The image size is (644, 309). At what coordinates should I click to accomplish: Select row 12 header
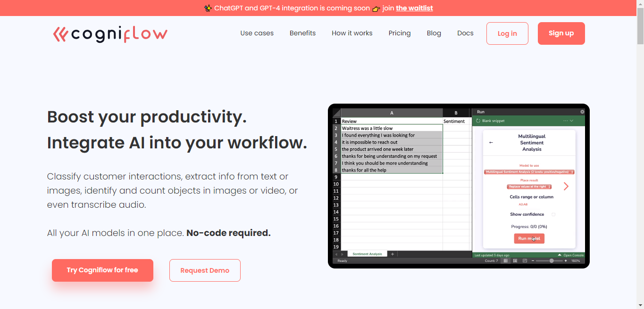coord(336,198)
